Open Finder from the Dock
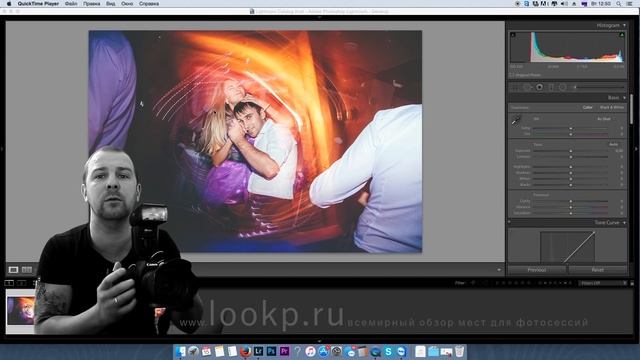Viewport: 640px width, 360px height. pyautogui.click(x=180, y=351)
